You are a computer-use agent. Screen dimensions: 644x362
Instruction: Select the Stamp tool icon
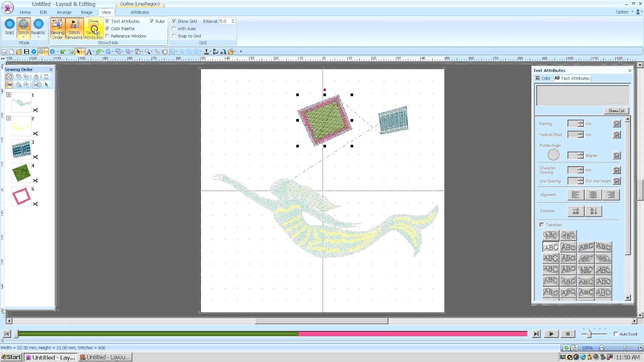pos(206,51)
